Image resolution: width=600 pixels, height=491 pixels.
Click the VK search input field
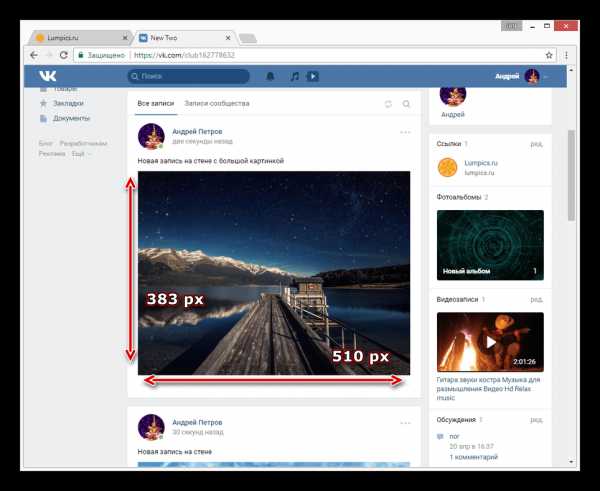pos(188,76)
